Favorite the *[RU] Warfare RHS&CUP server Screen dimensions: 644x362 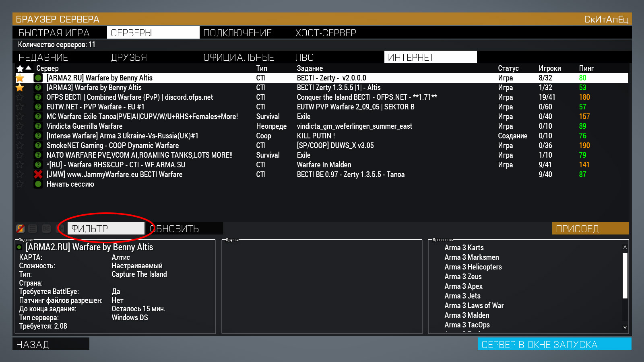coord(20,165)
